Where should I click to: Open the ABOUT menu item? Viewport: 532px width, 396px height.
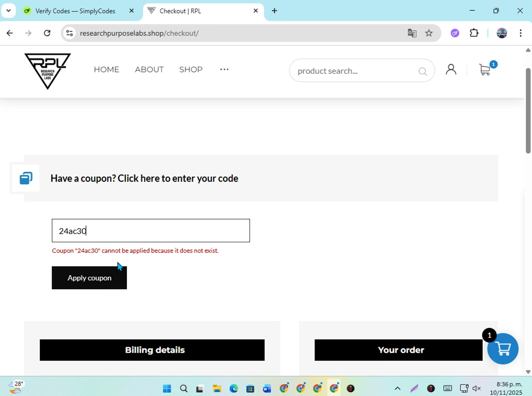tap(149, 70)
